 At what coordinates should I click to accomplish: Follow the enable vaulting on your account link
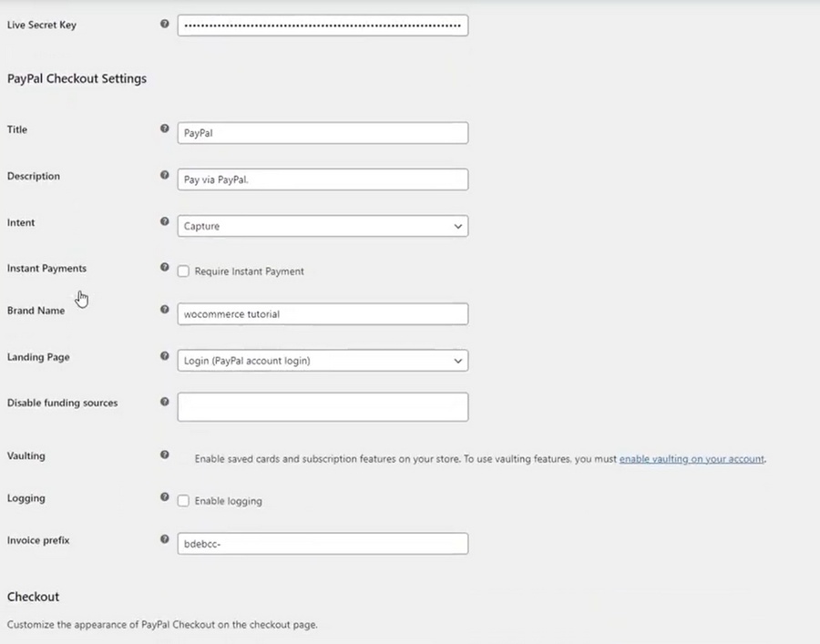[x=692, y=458]
